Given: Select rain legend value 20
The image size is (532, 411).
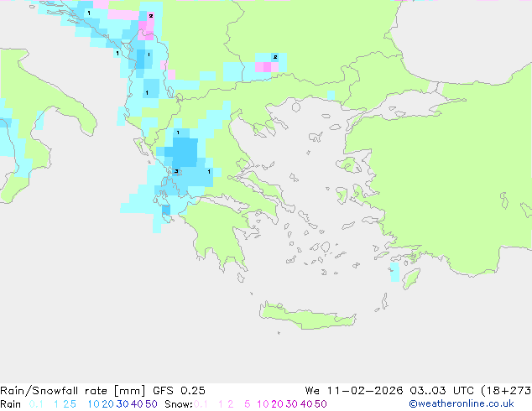Looking at the screenshot, I should point(107,404).
